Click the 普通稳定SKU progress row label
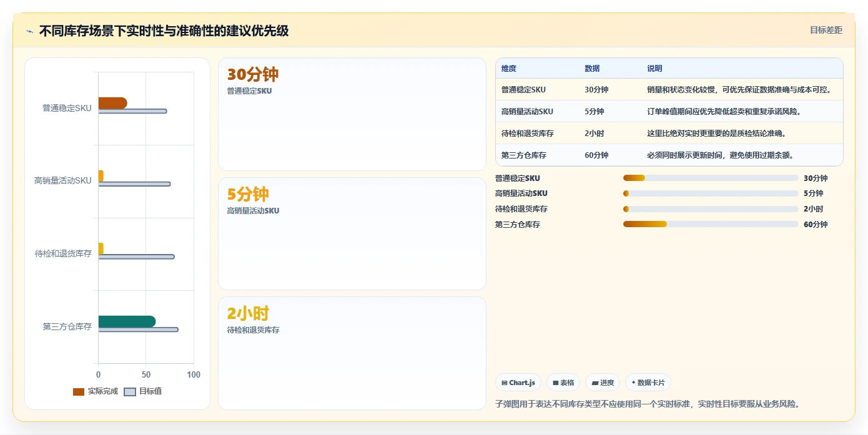868x435 pixels. click(518, 178)
